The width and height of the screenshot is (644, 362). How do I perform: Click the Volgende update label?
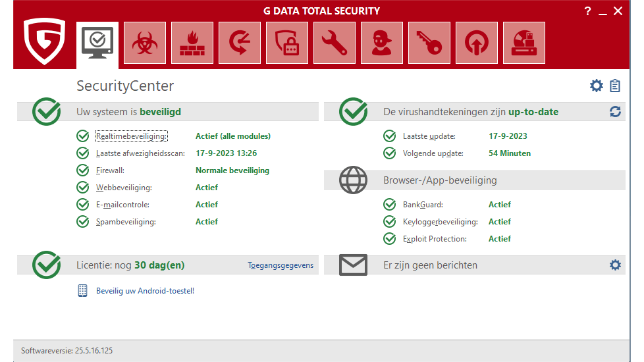tap(433, 153)
